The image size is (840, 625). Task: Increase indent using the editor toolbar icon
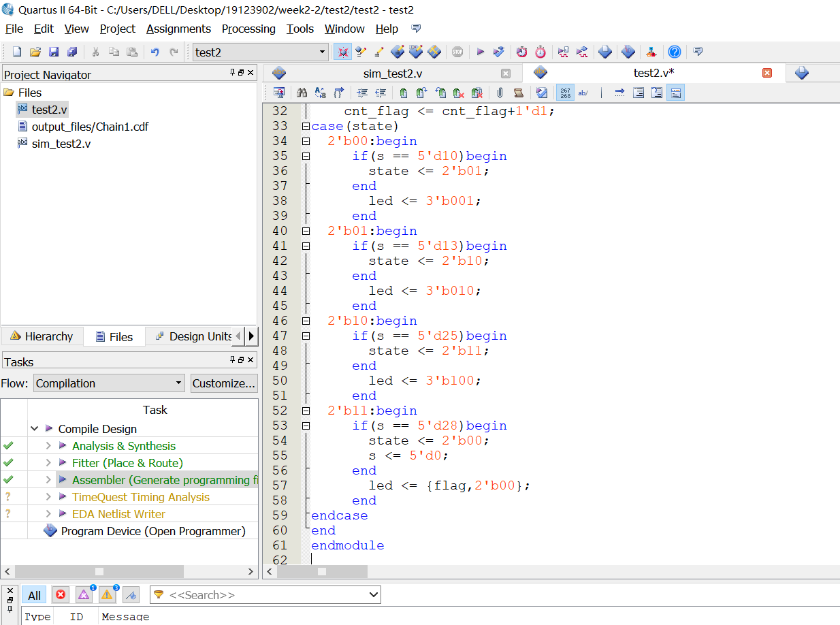pyautogui.click(x=362, y=93)
